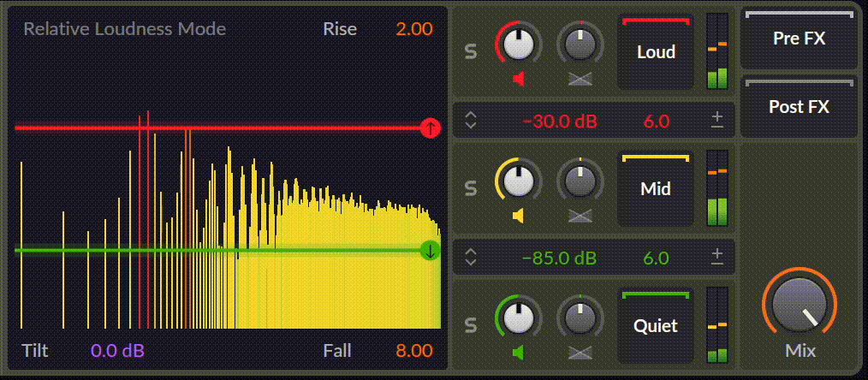Click the Loud band level meter
The image size is (868, 380).
coord(717,51)
